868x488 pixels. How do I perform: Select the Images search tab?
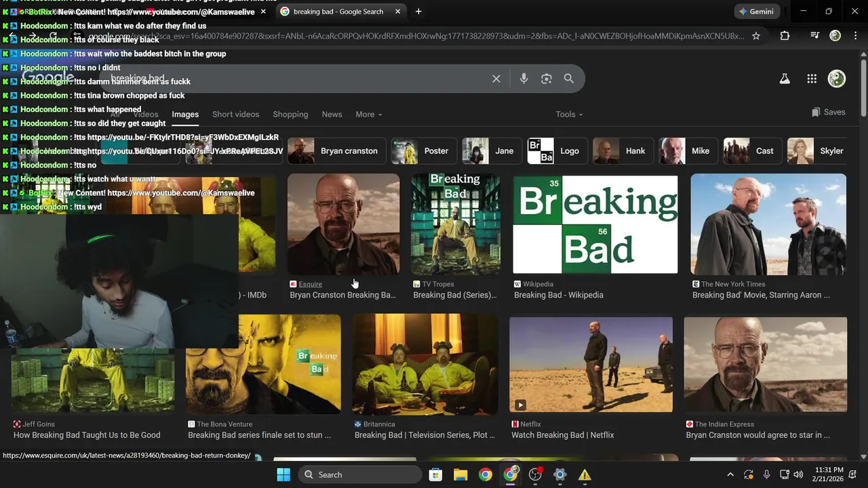tap(185, 115)
